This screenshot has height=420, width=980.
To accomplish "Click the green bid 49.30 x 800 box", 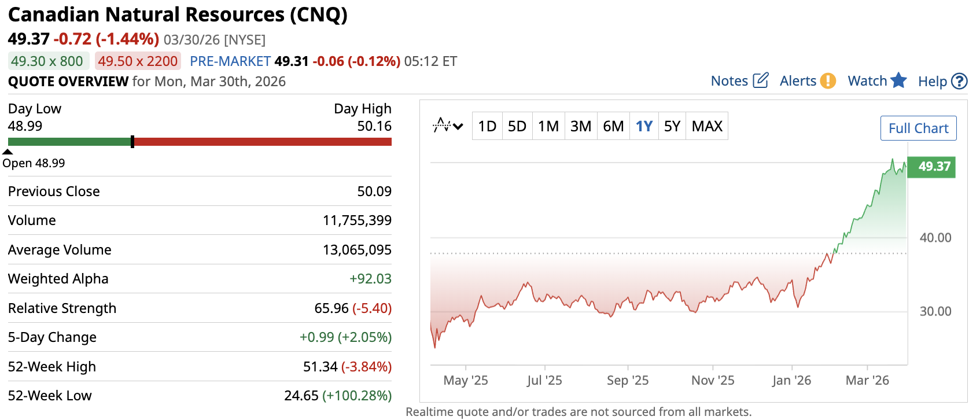I will (47, 61).
